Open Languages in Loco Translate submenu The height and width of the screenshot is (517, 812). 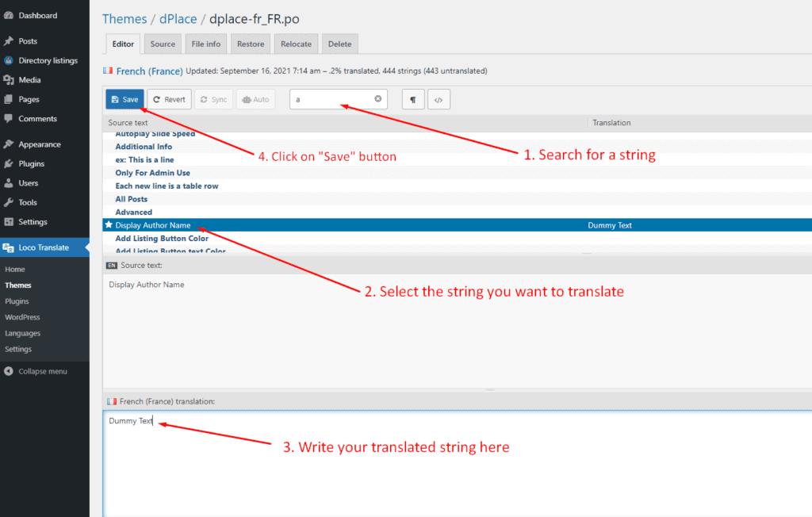[22, 333]
